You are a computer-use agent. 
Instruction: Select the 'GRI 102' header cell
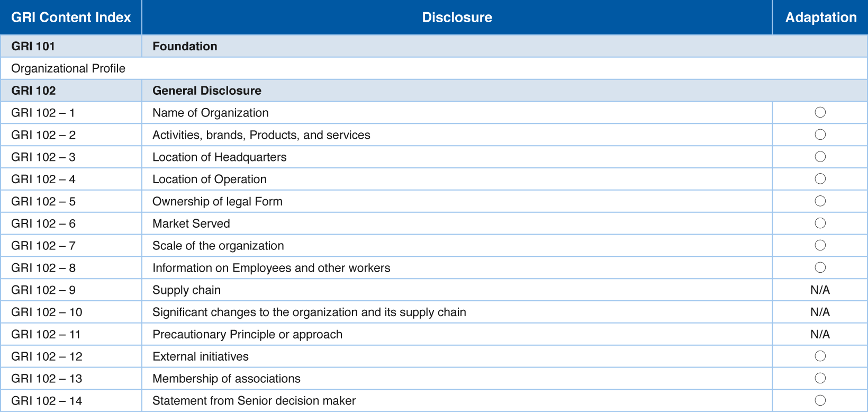point(71,91)
